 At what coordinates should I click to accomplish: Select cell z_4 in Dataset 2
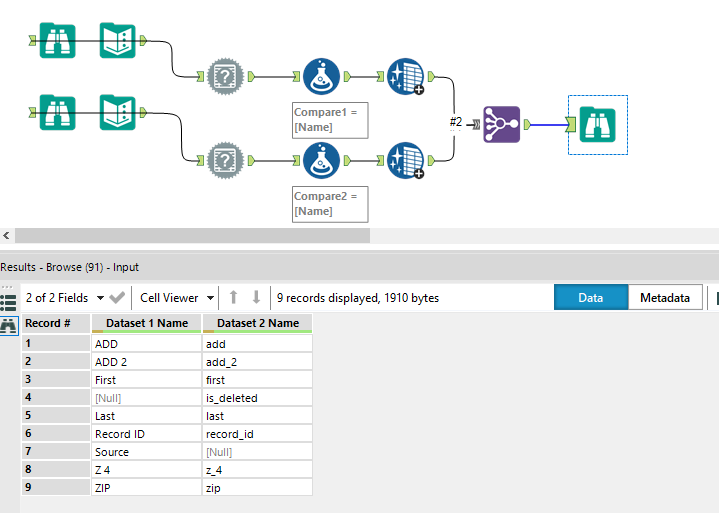coord(258,469)
